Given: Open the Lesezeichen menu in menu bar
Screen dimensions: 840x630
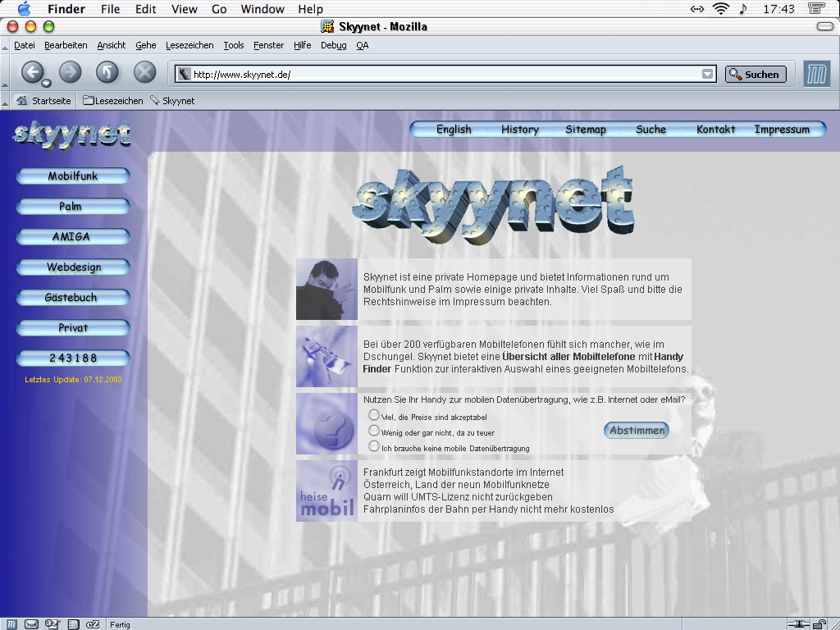Looking at the screenshot, I should (x=189, y=46).
